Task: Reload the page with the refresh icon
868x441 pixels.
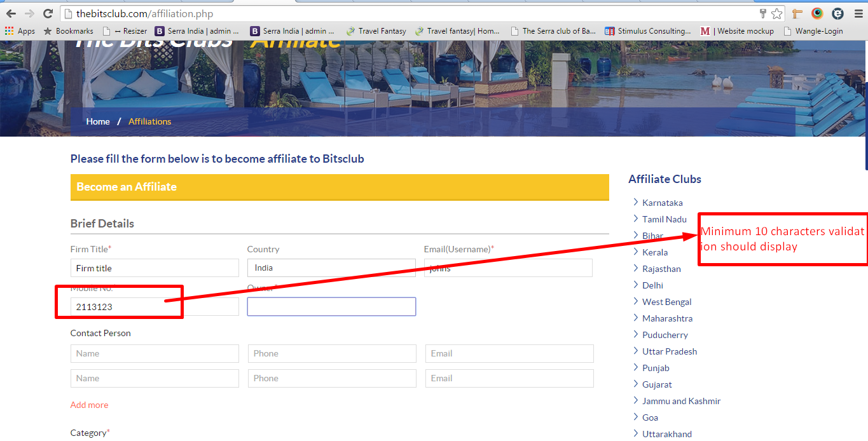Action: tap(48, 13)
